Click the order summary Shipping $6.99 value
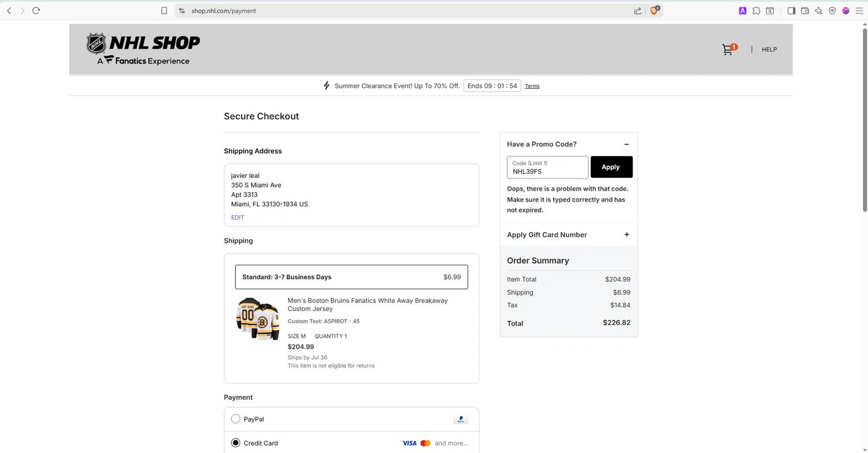 pyautogui.click(x=622, y=293)
